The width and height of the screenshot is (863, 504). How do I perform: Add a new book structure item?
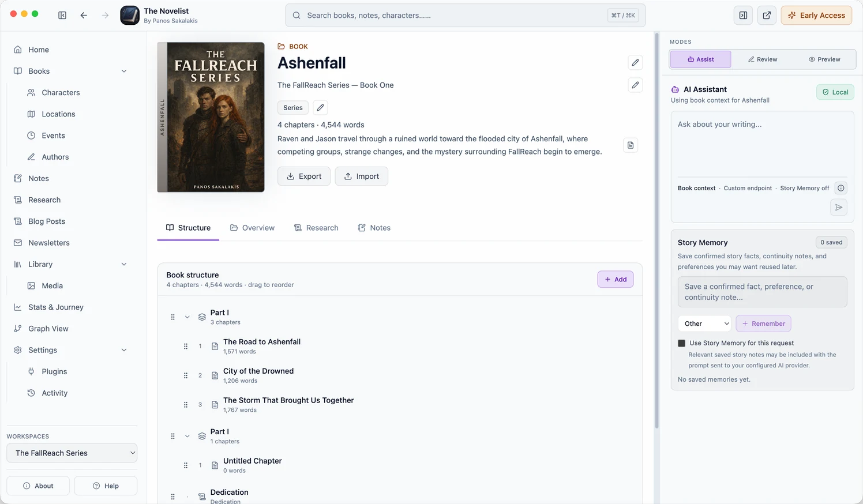pos(616,279)
